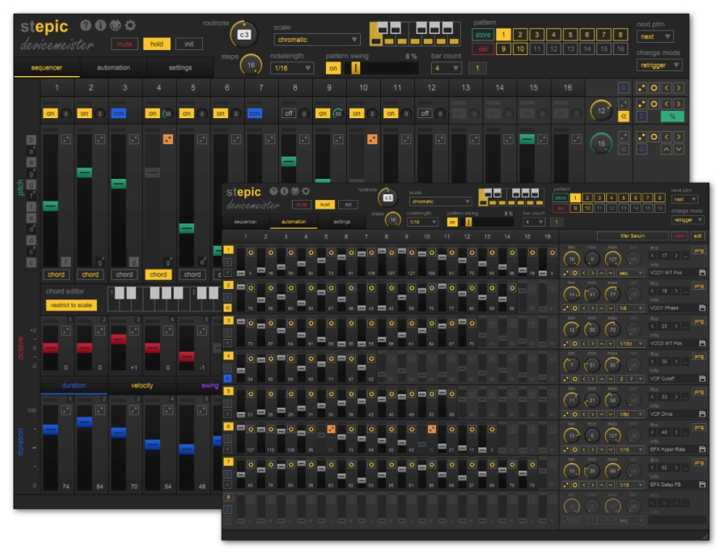This screenshot has height=560, width=728.
Task: Open the 1/16d rate dropdown in the VCO2 WT Pos lane
Action: coord(630,344)
